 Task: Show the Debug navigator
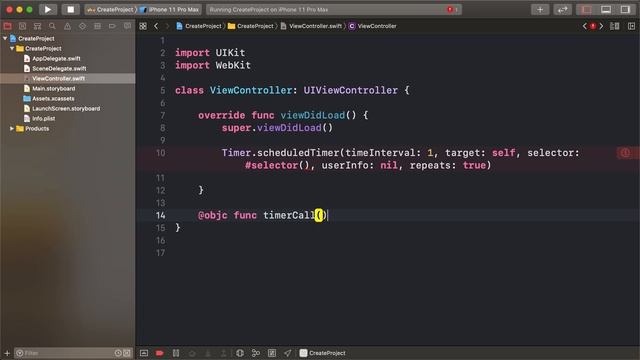(x=97, y=26)
